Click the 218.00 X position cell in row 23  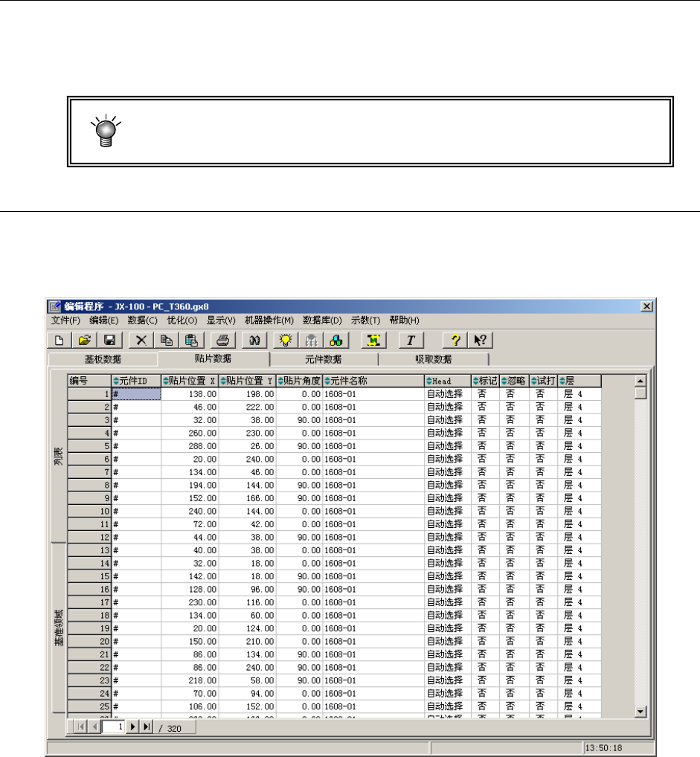tap(190, 680)
